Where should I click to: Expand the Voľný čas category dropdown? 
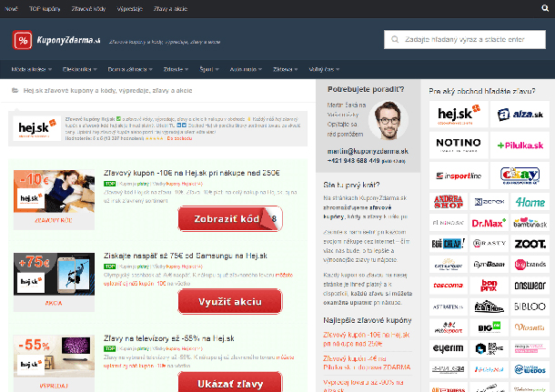[324, 69]
